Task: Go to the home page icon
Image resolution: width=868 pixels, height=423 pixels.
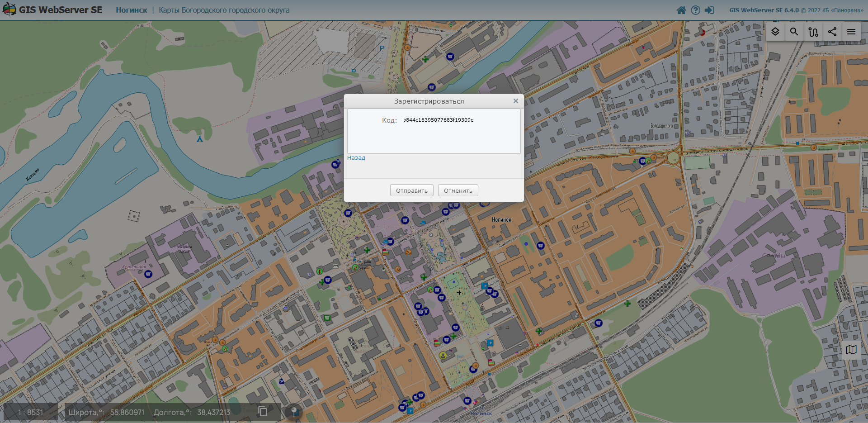Action: click(681, 10)
